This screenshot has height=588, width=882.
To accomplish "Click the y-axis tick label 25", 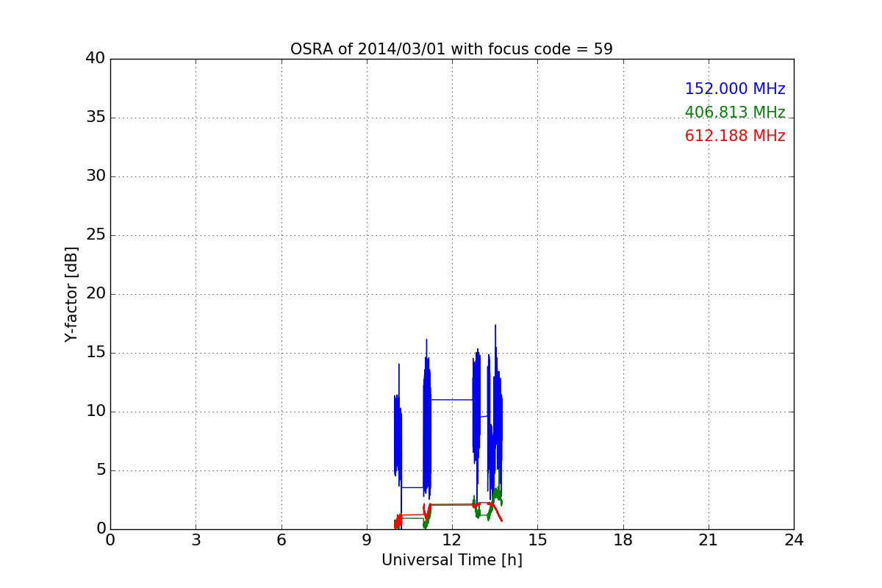I will pyautogui.click(x=96, y=235).
